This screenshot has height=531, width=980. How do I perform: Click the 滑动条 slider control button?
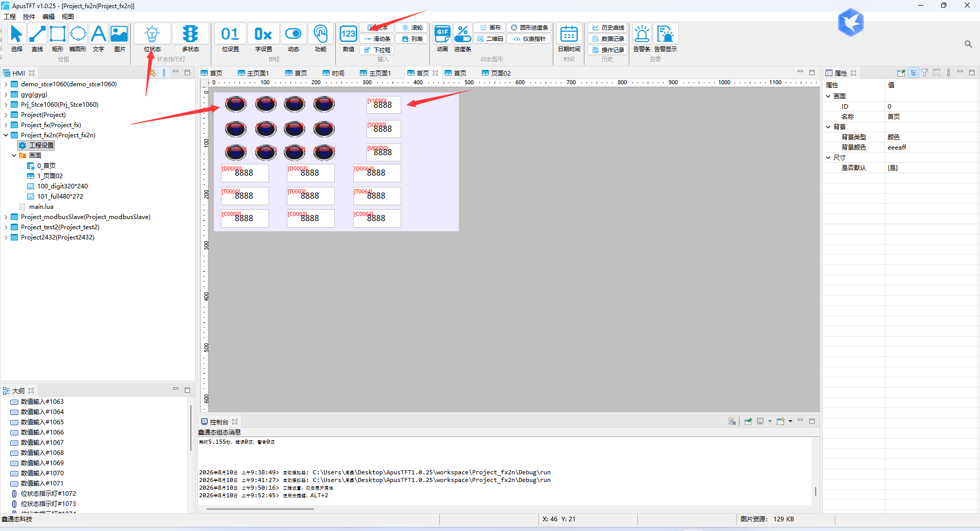377,39
